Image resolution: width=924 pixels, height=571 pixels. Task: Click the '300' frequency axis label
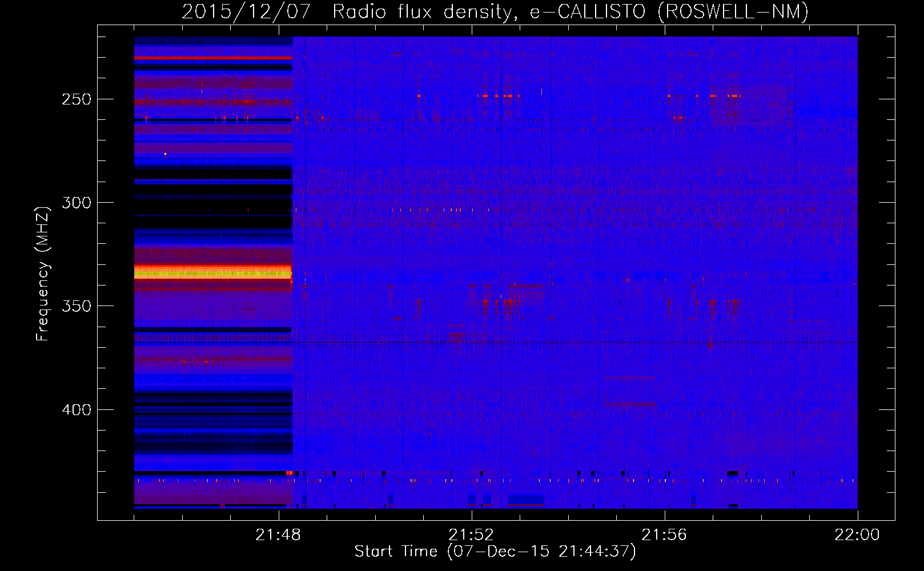pos(77,203)
